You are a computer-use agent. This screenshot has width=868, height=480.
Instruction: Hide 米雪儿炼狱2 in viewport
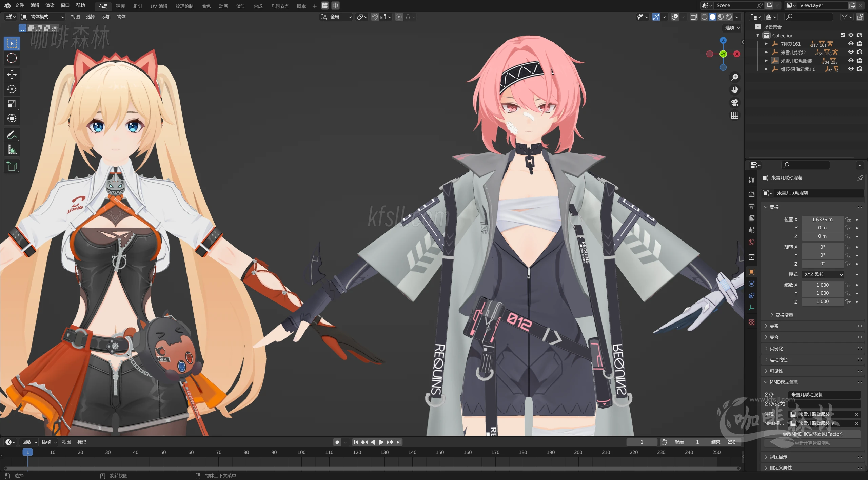tap(851, 52)
